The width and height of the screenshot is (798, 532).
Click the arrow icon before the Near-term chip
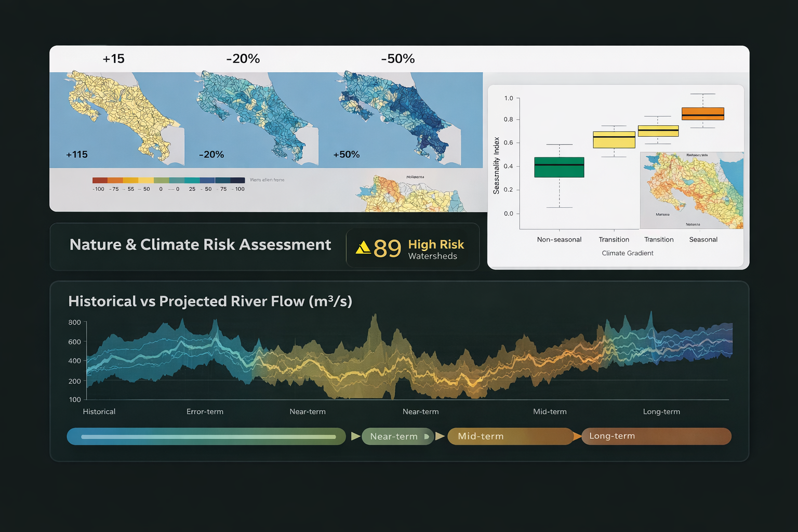click(x=355, y=436)
